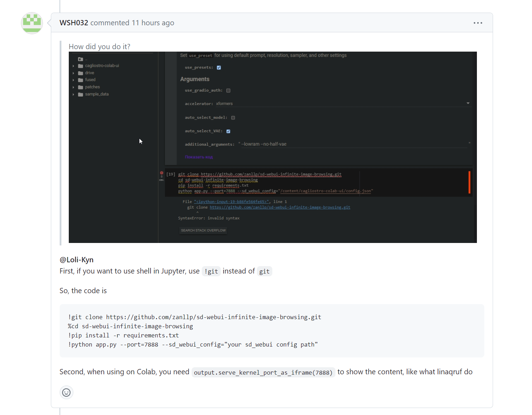Click the "So, the code is" sentence
This screenshot has height=415, width=532.
click(83, 291)
